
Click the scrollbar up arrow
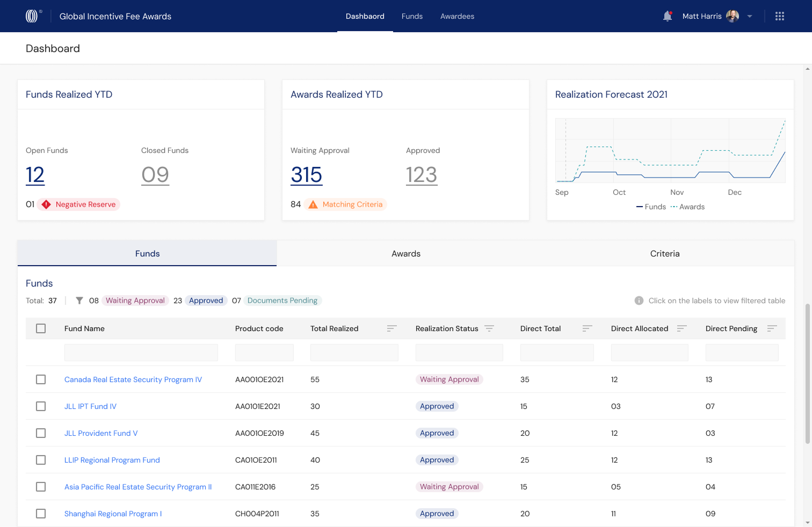point(808,69)
